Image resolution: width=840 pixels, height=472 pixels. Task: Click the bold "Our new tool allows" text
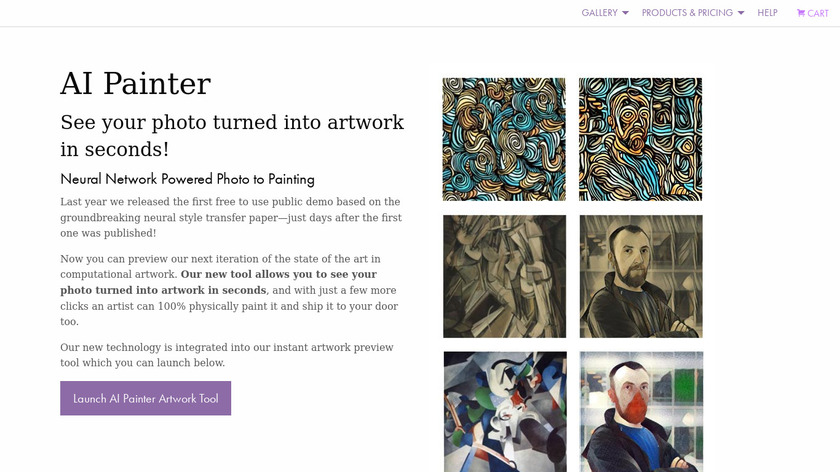point(278,274)
